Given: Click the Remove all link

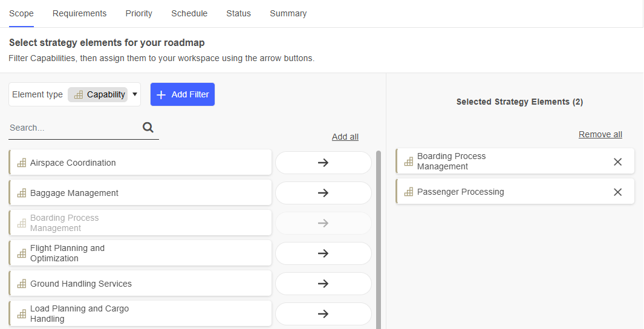Looking at the screenshot, I should [600, 134].
